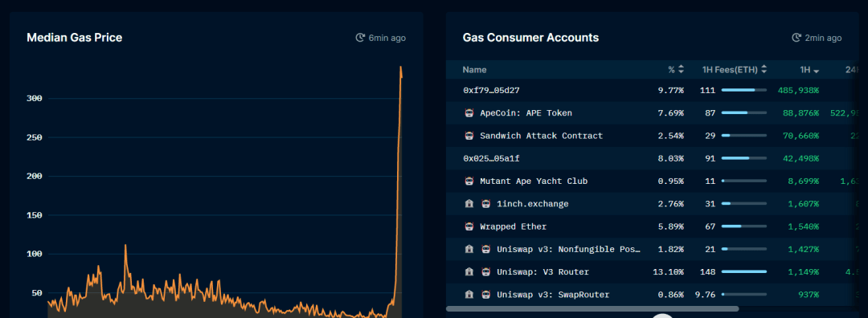Screen dimensions: 868x318
Task: Click the Wrapped Ether fees bar
Action: [744, 226]
